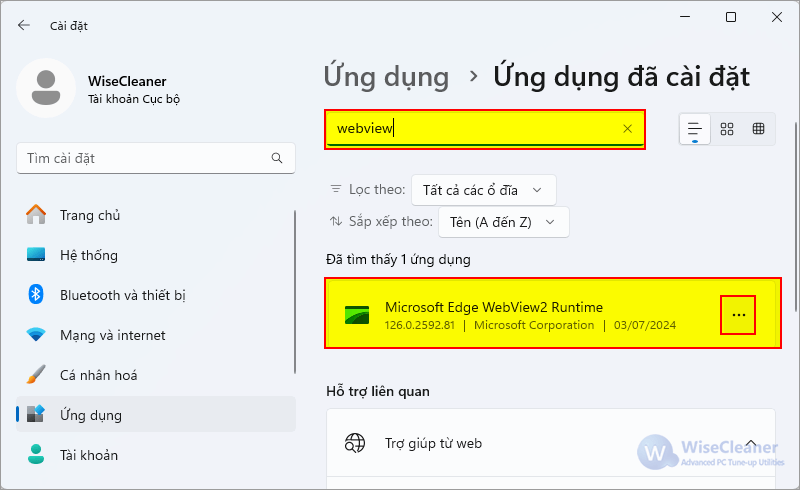Image resolution: width=800 pixels, height=490 pixels.
Task: Open the Tất cả các ổ đĩa filter dropdown
Action: pyautogui.click(x=484, y=190)
